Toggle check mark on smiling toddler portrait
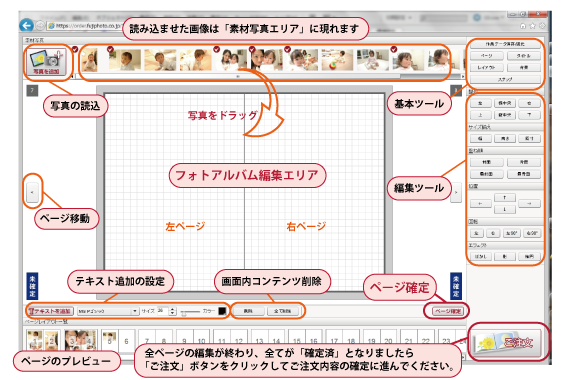The height and width of the screenshot is (380, 570). 394,49
